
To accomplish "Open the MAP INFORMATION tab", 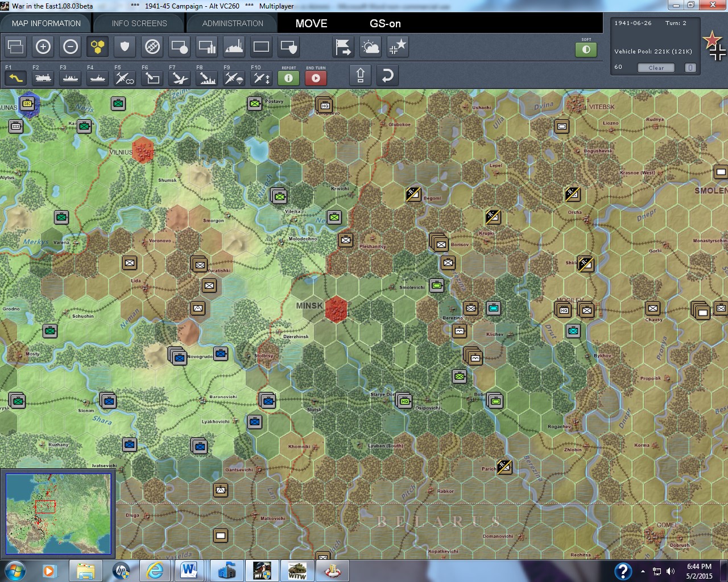I will click(x=46, y=23).
